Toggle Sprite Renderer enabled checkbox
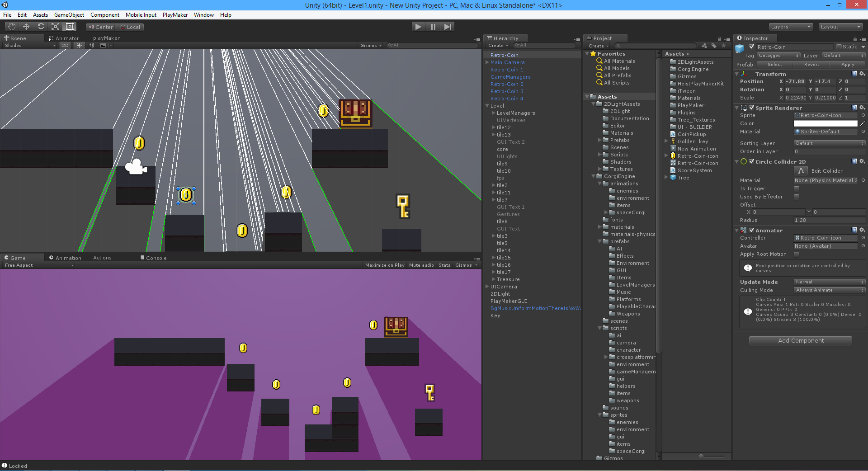The height and width of the screenshot is (471, 868). (752, 108)
